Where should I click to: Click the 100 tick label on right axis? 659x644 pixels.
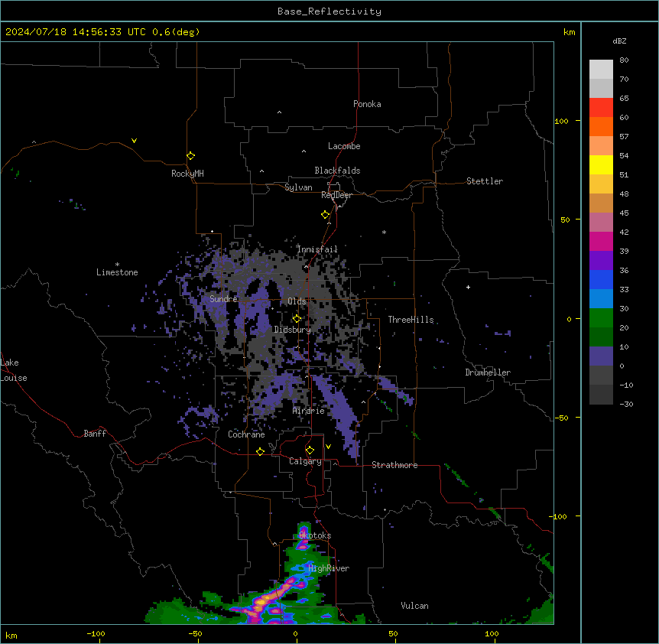tap(561, 121)
